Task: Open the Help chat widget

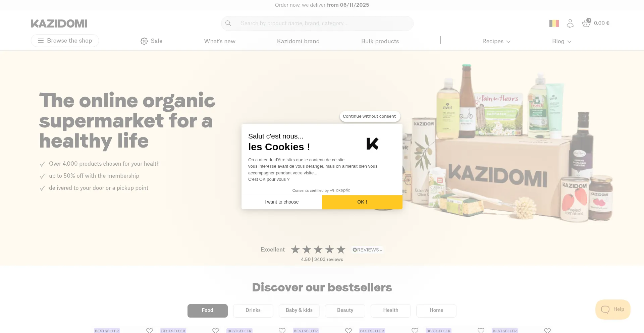Action: point(613,309)
